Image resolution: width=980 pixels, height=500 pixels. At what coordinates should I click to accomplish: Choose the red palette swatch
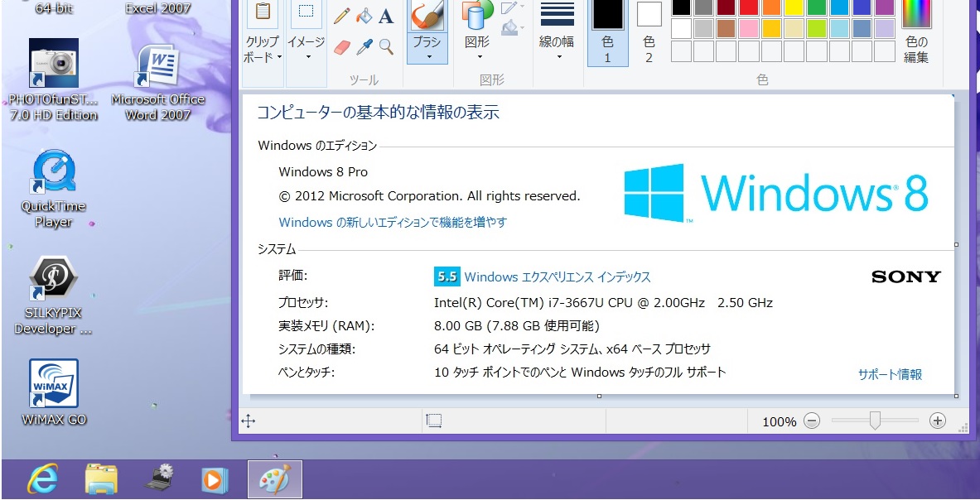coord(750,7)
